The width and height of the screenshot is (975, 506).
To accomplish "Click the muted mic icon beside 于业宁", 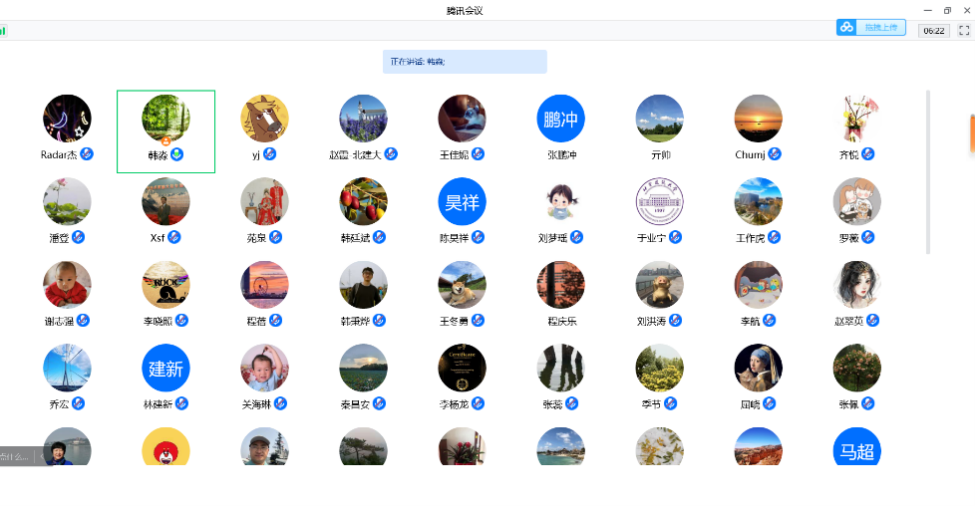I will (x=675, y=237).
